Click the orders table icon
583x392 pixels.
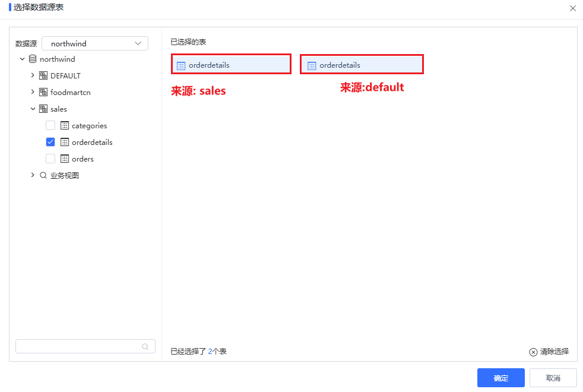(65, 159)
